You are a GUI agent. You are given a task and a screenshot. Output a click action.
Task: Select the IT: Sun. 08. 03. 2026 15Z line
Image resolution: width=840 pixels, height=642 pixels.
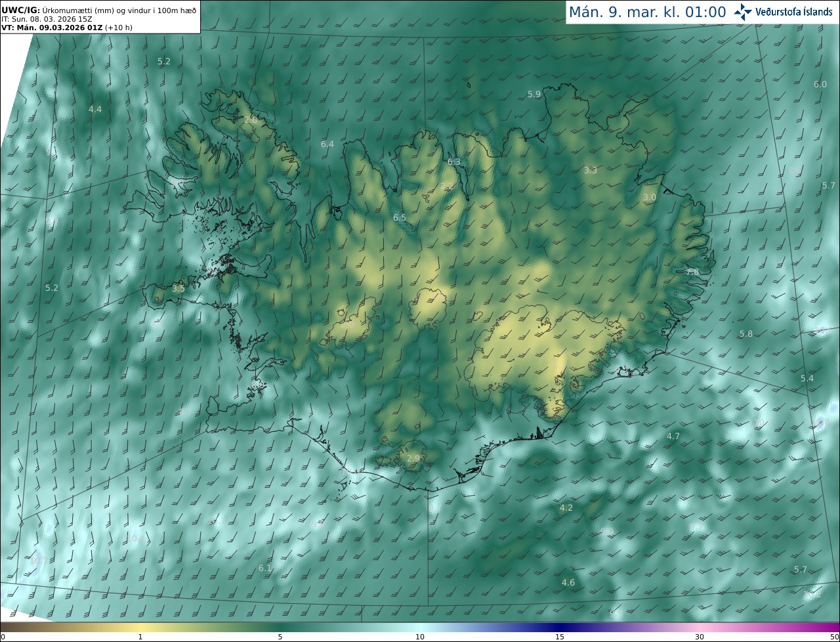[47, 19]
